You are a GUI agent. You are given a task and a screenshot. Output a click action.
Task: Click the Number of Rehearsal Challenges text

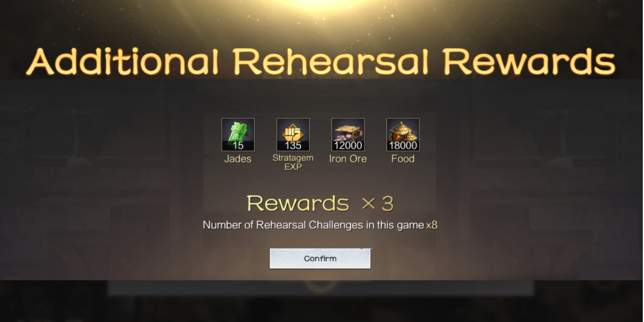[313, 225]
